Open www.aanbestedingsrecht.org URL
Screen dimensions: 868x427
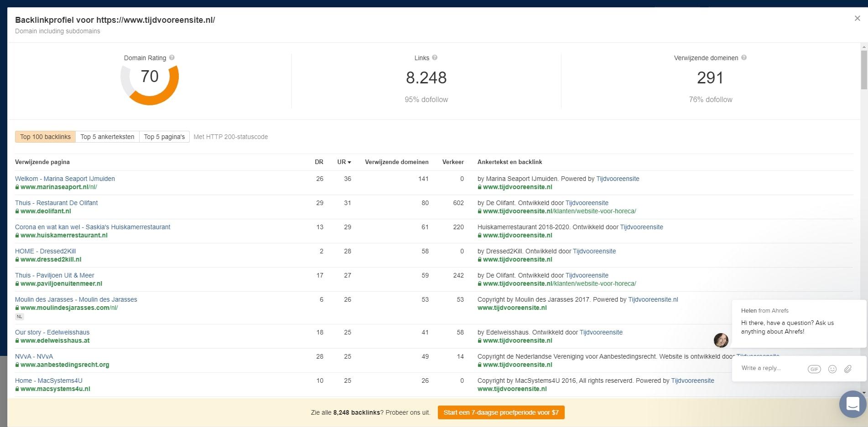tap(65, 365)
